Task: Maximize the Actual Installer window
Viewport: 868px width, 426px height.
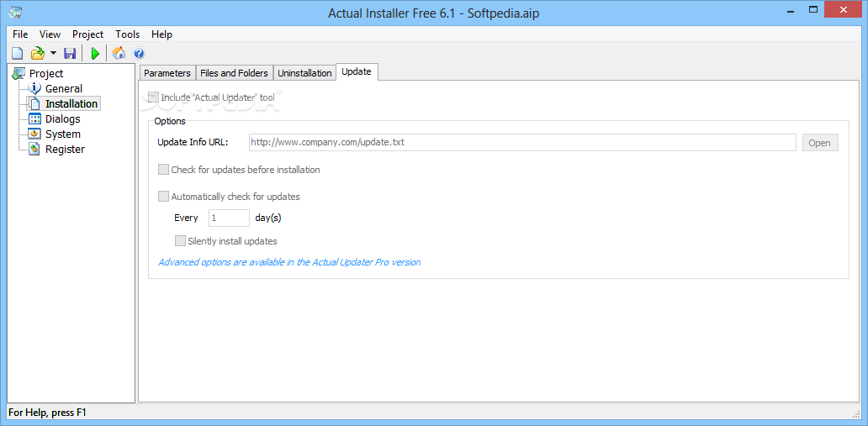Action: tap(813, 9)
